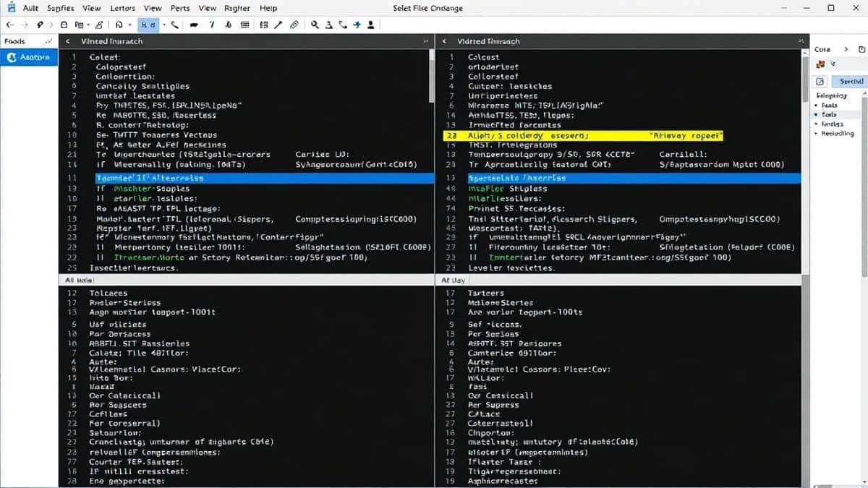Click the numeral 7 toolbar icon
Viewport: 868px width, 488px height.
tap(212, 25)
